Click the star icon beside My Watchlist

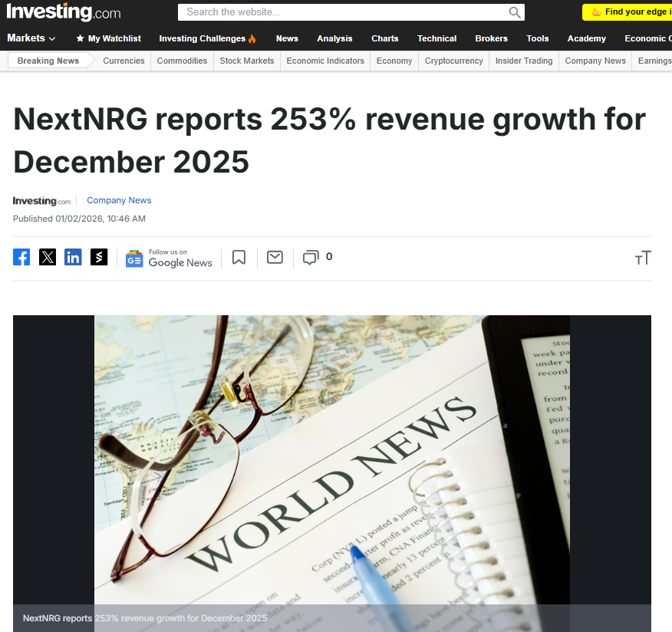click(80, 38)
